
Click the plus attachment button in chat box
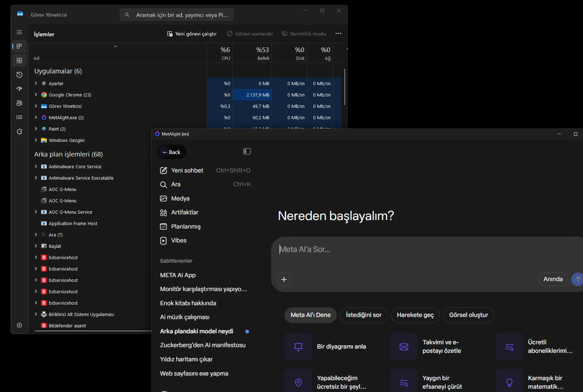coord(284,280)
